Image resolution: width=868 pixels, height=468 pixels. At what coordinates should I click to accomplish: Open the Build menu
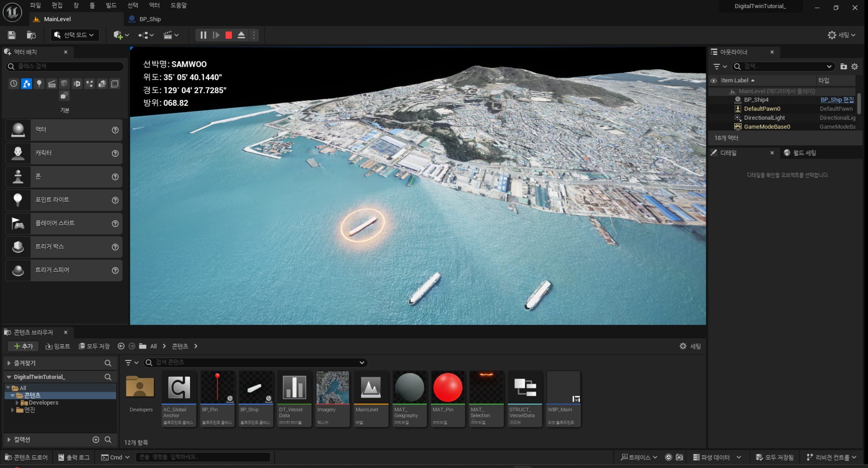click(111, 5)
